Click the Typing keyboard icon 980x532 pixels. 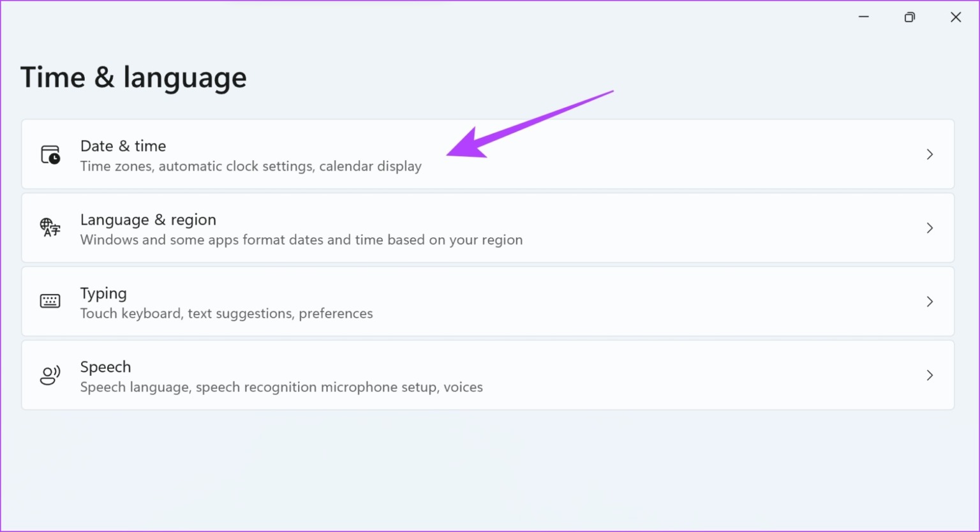click(x=50, y=301)
